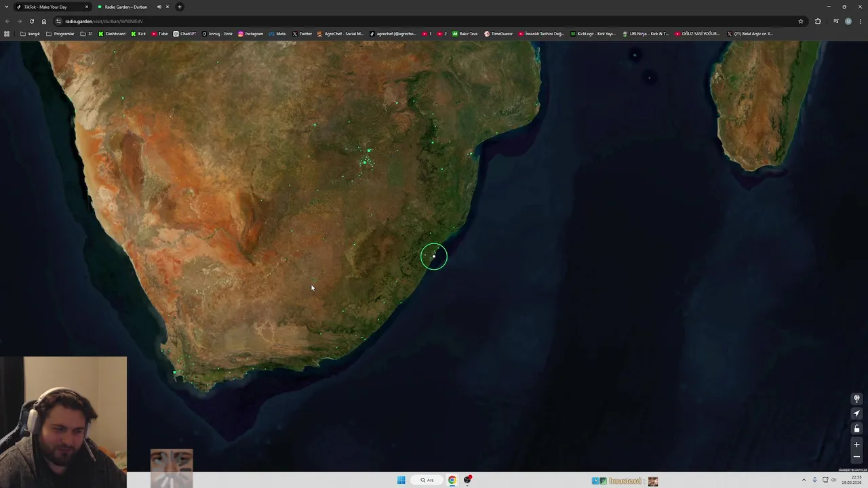Viewport: 868px width, 488px height.
Task: Open the Programlar bookmarks folder
Action: coord(60,34)
